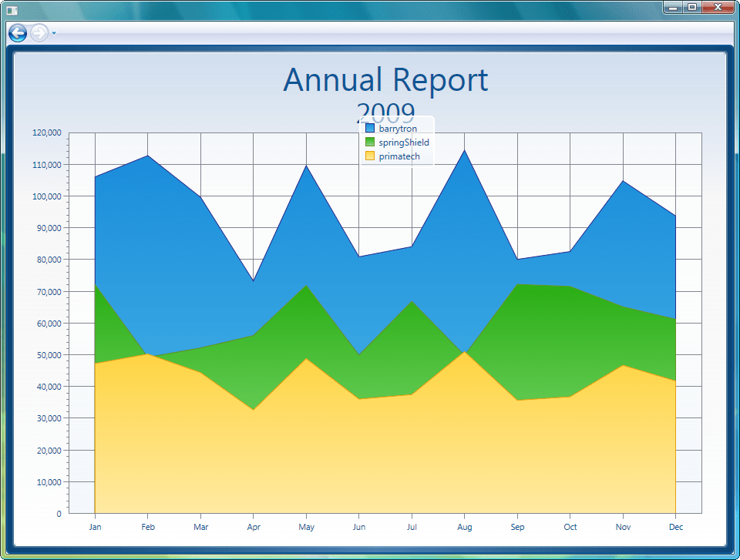Select the primatech label in the legend

tap(399, 156)
